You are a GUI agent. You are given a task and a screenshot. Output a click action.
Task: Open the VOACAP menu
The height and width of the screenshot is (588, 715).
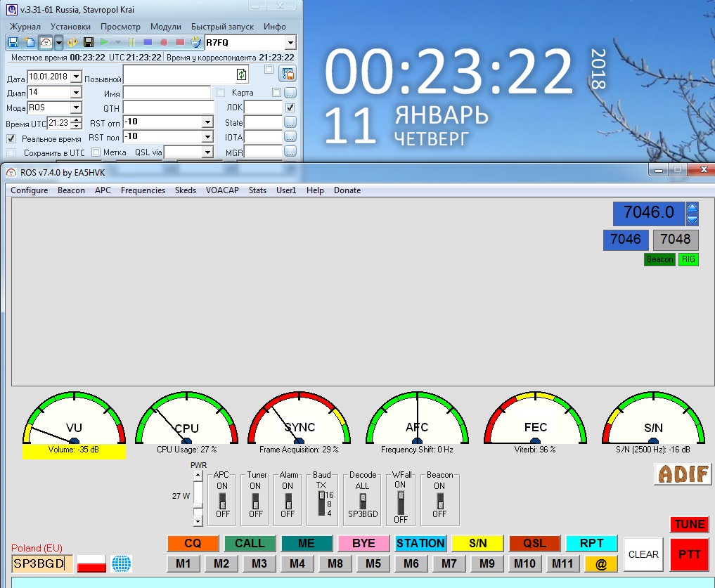[x=222, y=190]
